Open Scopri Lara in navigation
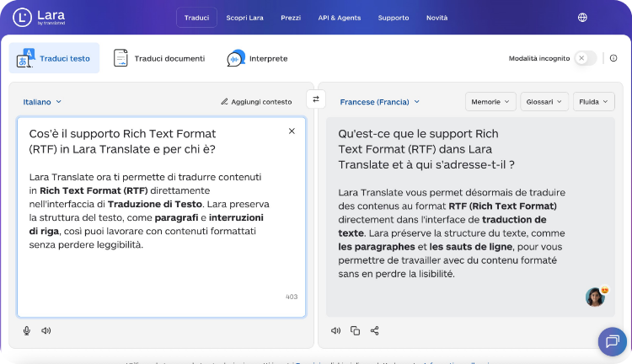Screen dimensions: 632x364 click(x=244, y=18)
